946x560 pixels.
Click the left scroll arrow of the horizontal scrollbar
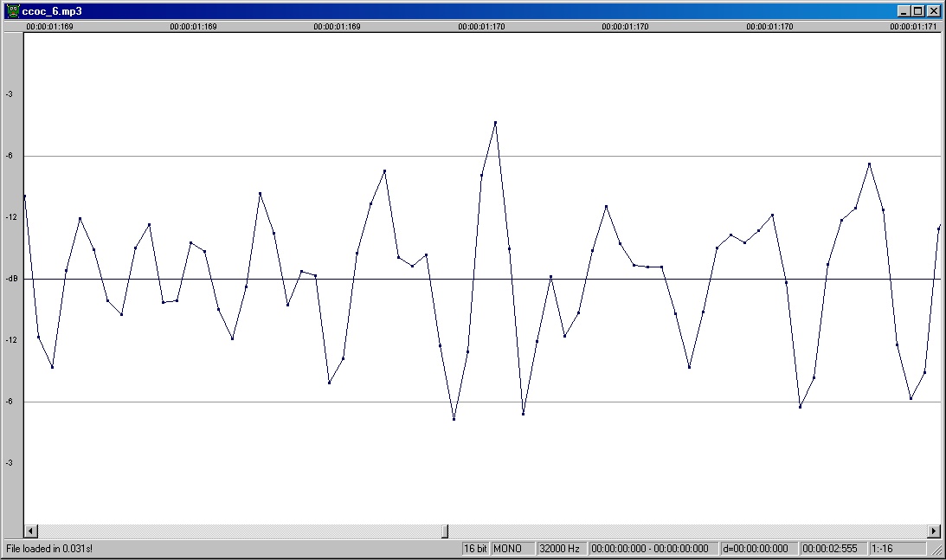[x=30, y=531]
